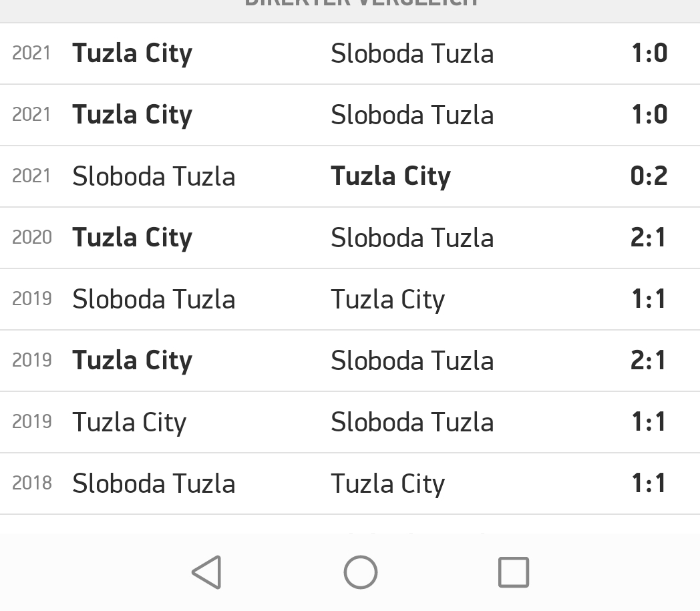The width and height of the screenshot is (700, 611).
Task: Select the second 2021 Tuzla City 1:0 row
Action: pyautogui.click(x=350, y=115)
